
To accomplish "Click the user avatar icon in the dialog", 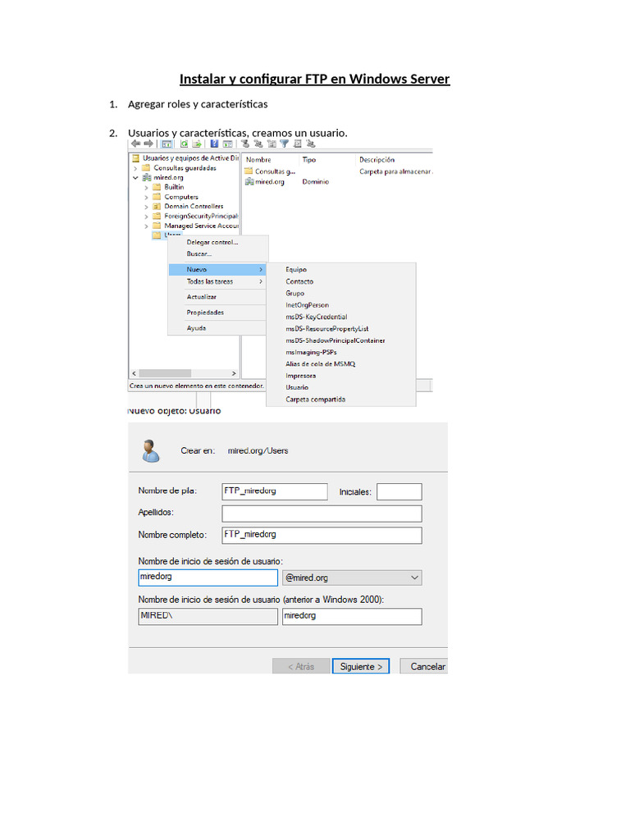I will pos(151,450).
